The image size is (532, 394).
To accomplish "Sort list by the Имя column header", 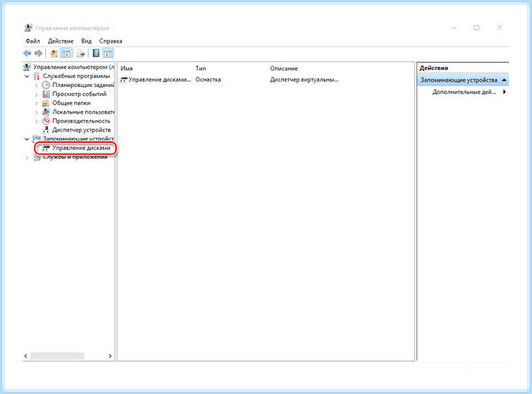I will pos(127,68).
